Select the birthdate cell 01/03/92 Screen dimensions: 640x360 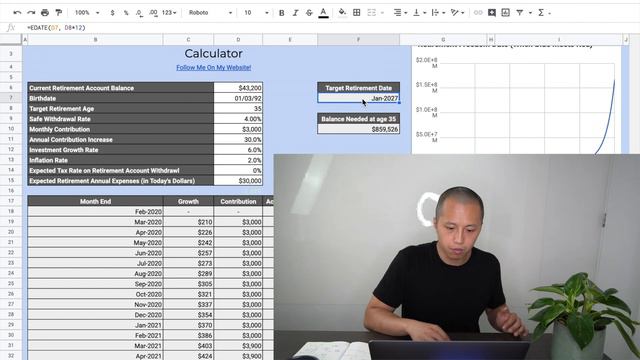238,98
